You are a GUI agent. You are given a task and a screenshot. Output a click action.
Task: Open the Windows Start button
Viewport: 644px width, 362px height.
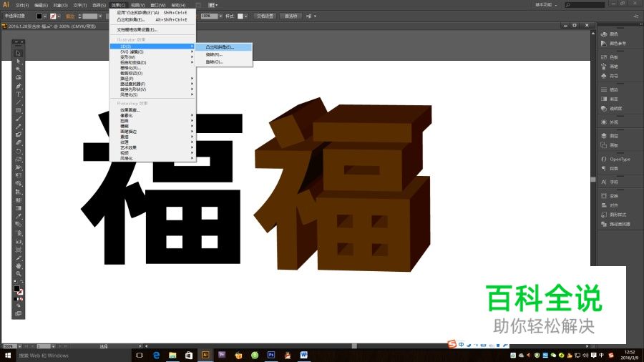[x=7, y=356]
